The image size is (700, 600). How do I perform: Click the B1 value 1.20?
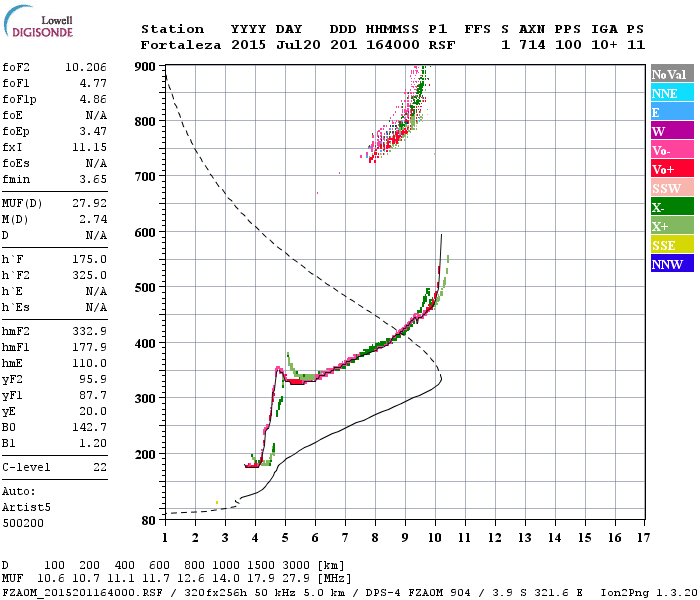[93, 444]
